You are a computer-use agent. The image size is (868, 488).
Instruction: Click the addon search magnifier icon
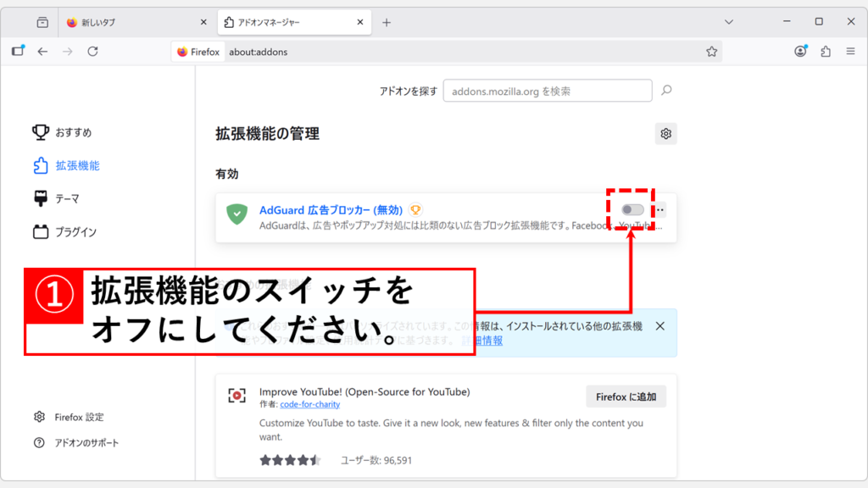666,90
